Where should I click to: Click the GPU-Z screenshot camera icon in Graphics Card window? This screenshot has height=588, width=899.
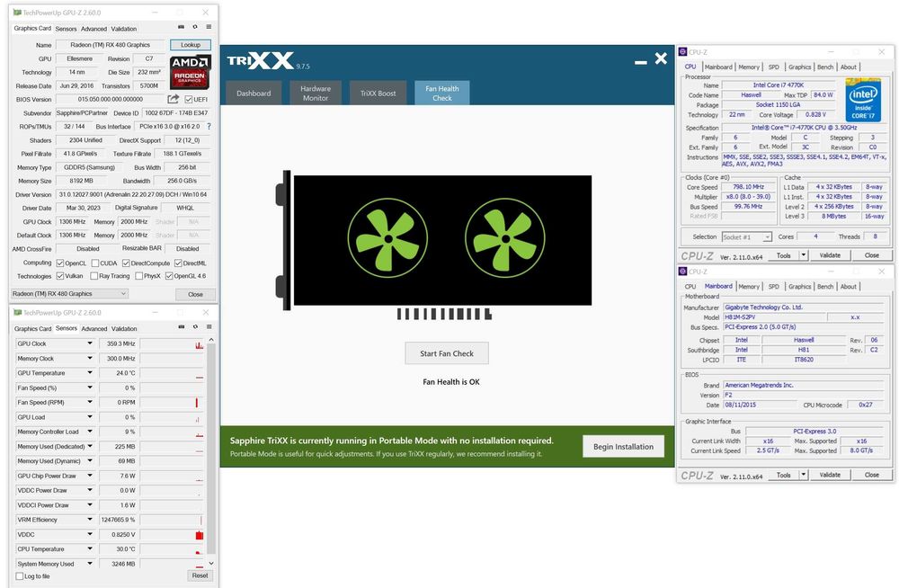pos(182,27)
